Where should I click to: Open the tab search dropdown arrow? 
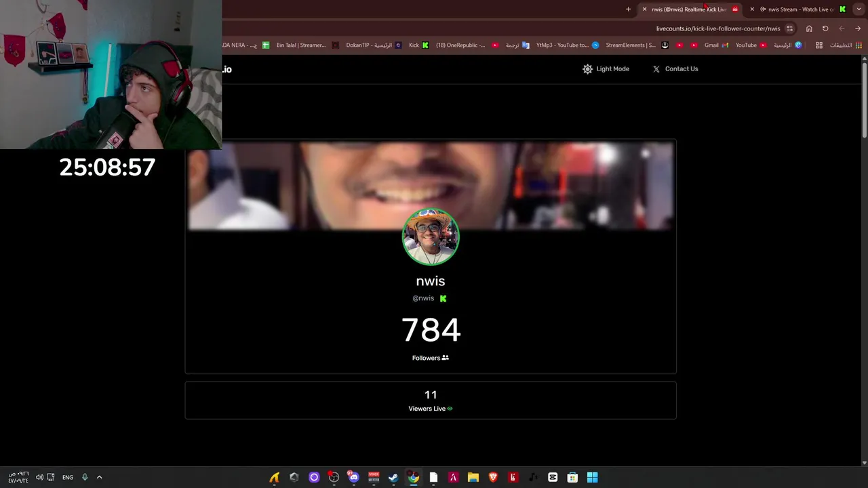tap(859, 9)
